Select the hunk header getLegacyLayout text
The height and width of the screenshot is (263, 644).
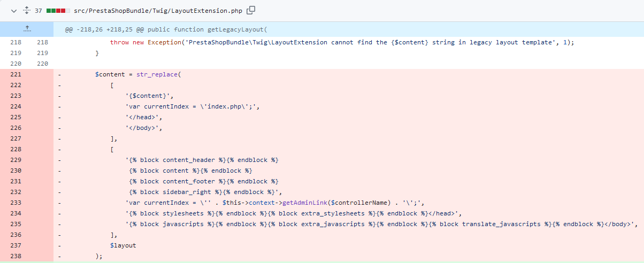166,29
